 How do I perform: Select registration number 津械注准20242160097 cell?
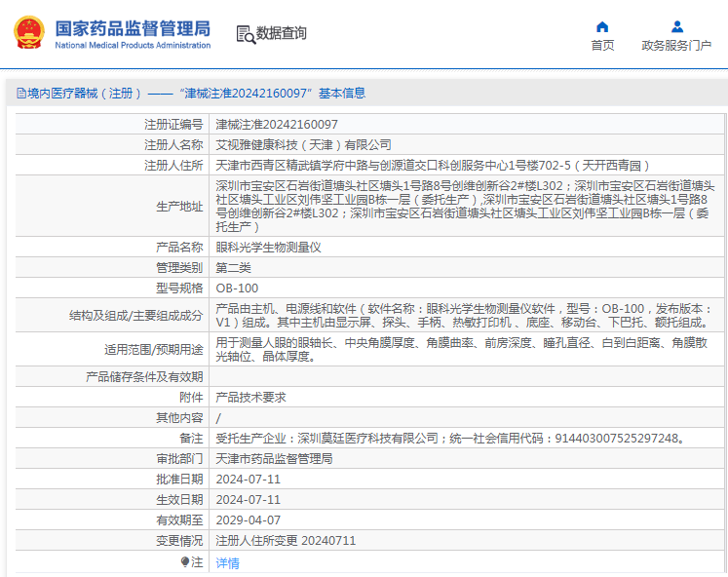coord(277,125)
